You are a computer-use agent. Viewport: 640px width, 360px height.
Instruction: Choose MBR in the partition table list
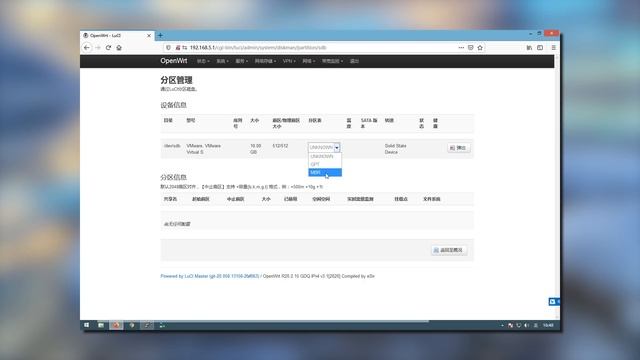[x=325, y=173]
